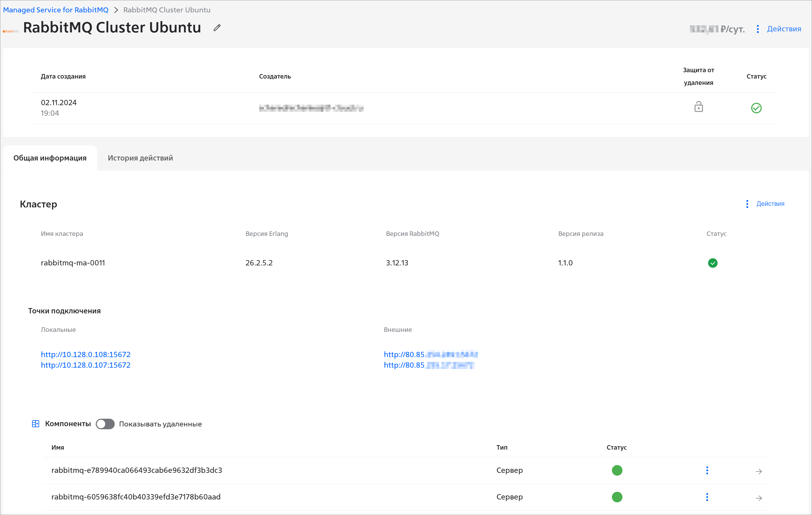Click the Имя column header in components
812x515 pixels.
(58, 447)
